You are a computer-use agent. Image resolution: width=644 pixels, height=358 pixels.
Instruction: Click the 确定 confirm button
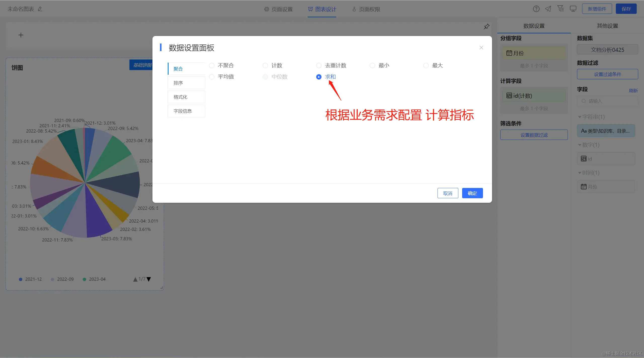(472, 193)
